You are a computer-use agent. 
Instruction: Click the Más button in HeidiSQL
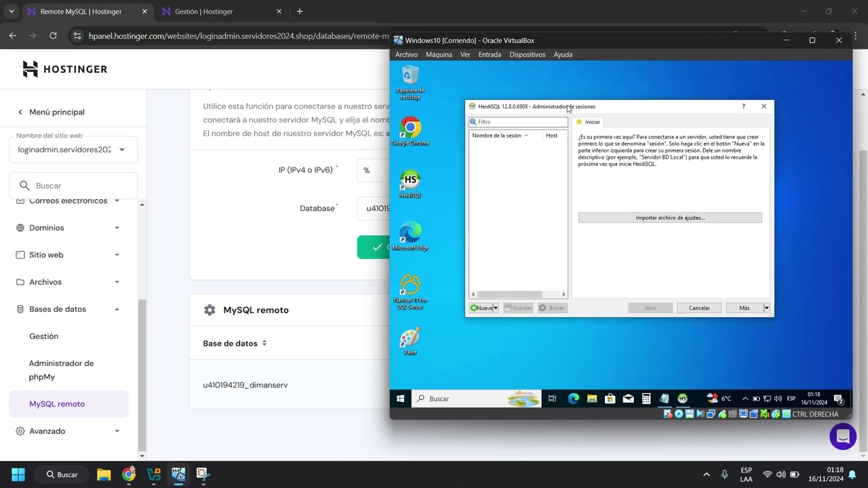pyautogui.click(x=744, y=308)
